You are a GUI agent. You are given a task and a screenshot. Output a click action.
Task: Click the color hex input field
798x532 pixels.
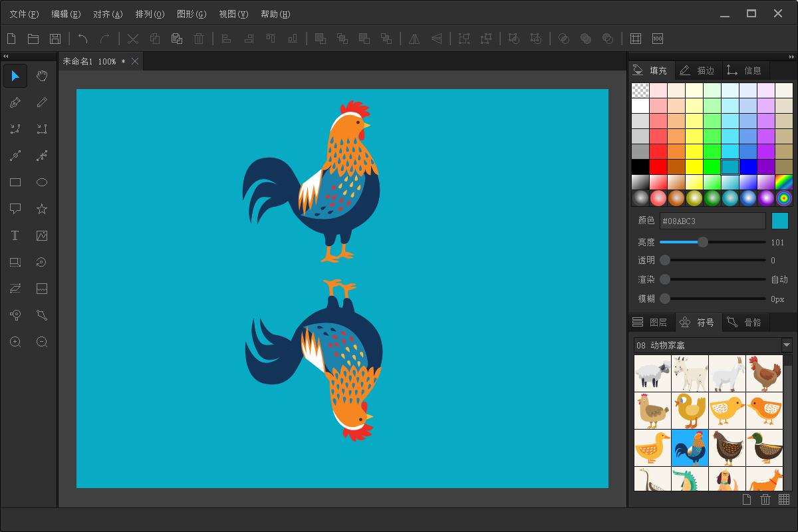pyautogui.click(x=712, y=221)
